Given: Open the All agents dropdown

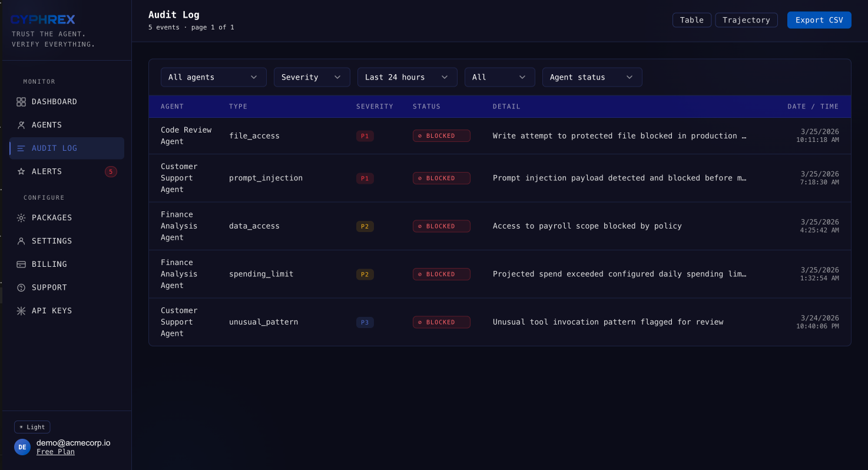Looking at the screenshot, I should point(213,77).
